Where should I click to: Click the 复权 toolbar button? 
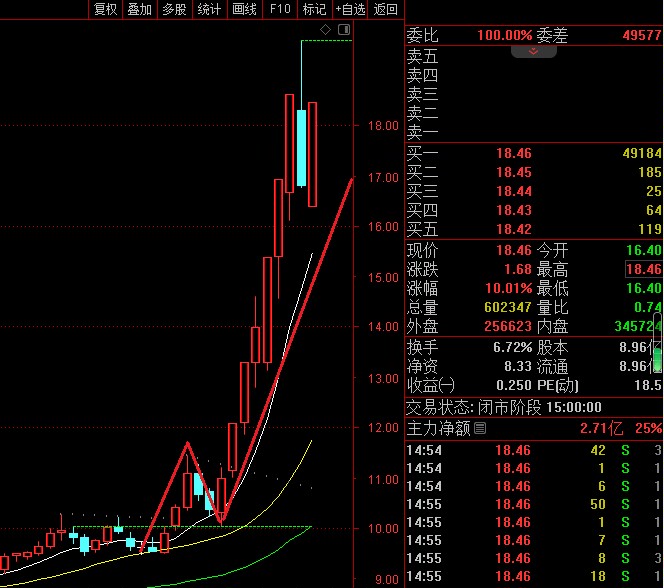pos(105,9)
